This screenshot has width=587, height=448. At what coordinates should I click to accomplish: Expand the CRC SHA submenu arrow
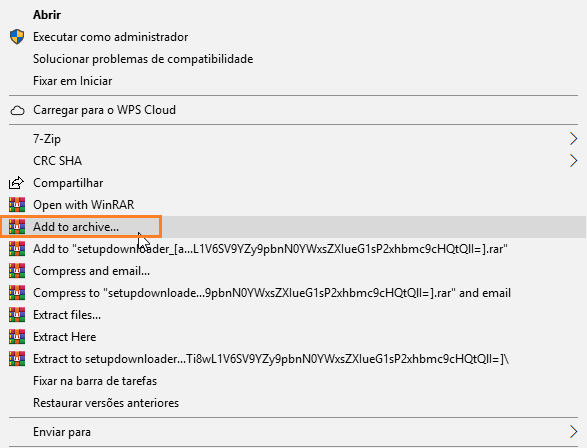pos(573,161)
